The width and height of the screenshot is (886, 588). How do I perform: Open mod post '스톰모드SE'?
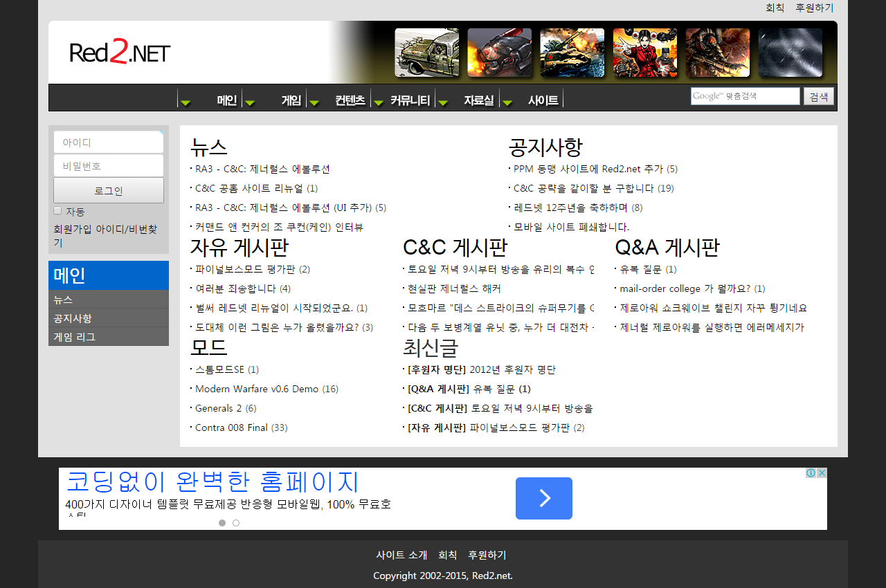pyautogui.click(x=220, y=369)
